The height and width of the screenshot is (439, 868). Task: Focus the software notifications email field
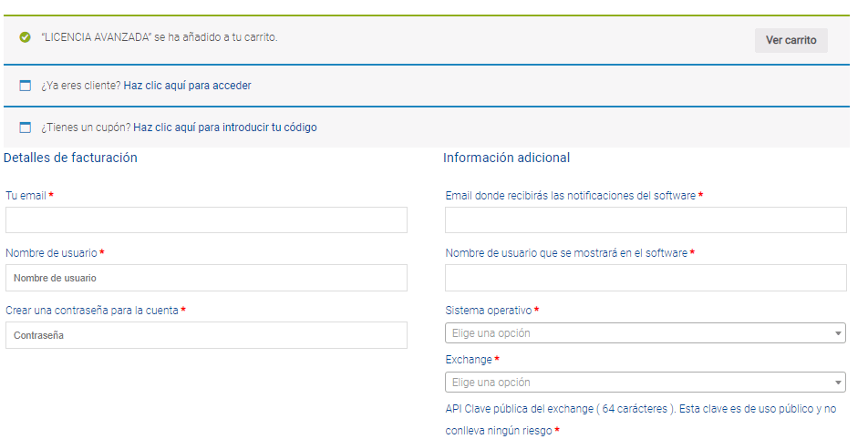tap(646, 220)
